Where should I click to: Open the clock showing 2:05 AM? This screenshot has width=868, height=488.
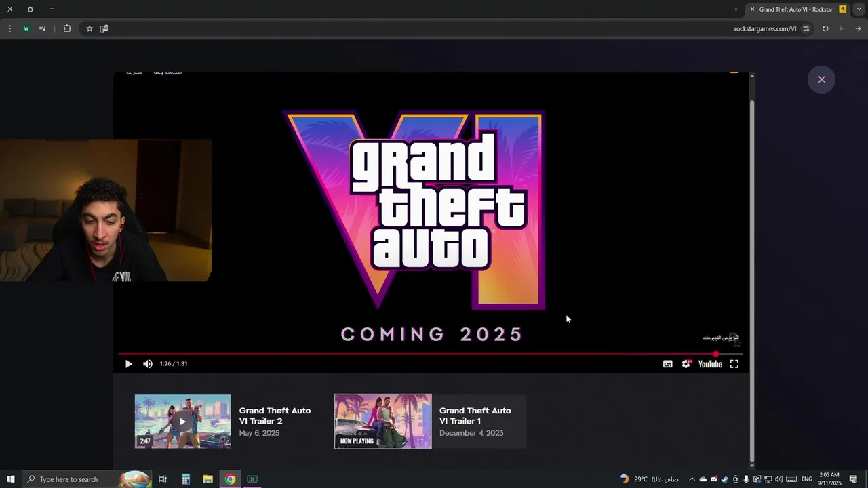coord(829,479)
